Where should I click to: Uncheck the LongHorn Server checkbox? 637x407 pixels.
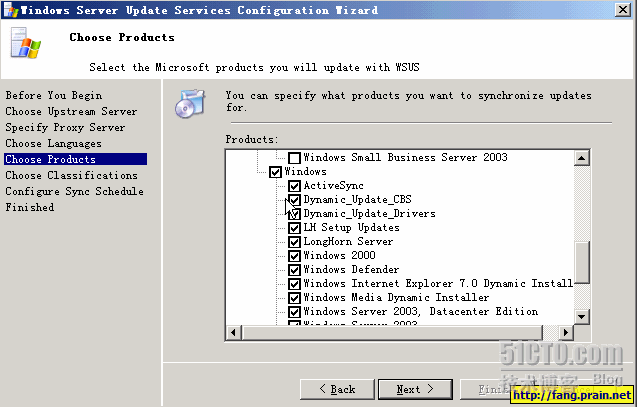294,242
